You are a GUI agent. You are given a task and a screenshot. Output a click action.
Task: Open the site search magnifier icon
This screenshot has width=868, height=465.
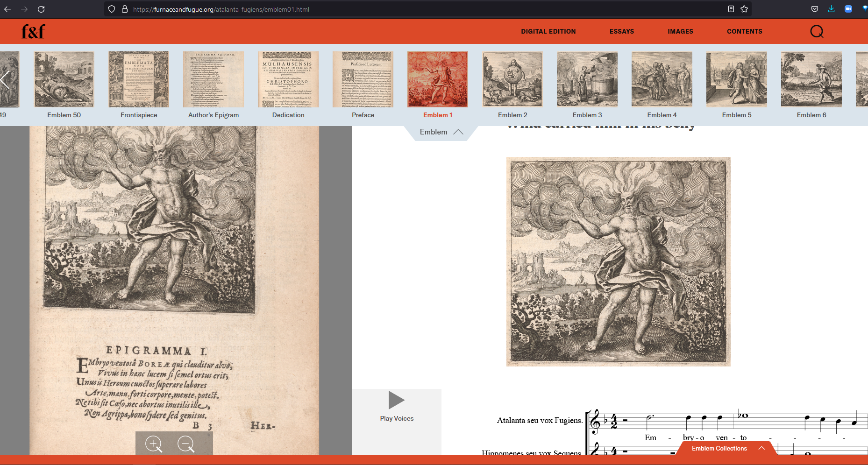tap(817, 31)
